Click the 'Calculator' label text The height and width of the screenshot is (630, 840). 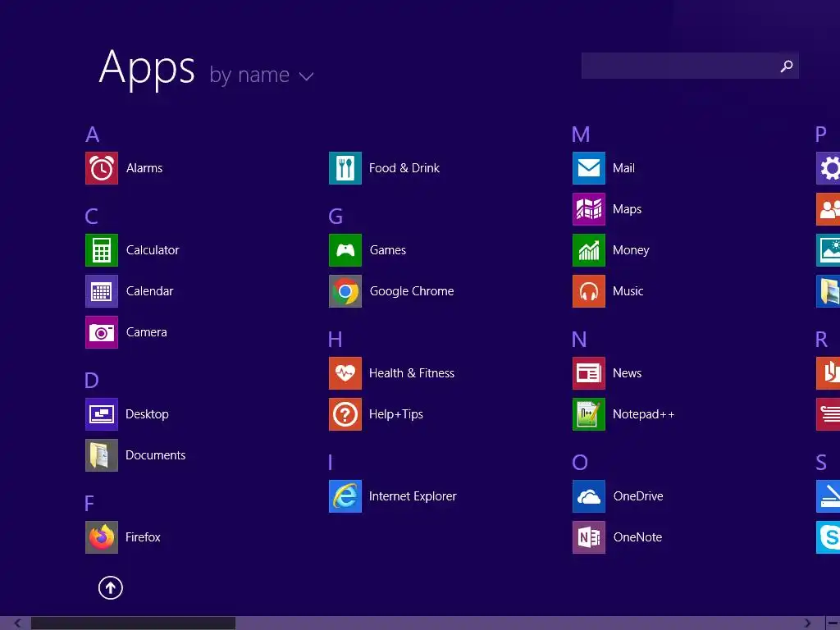point(153,250)
